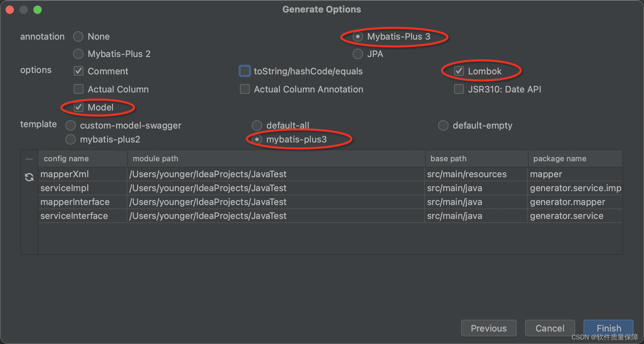This screenshot has height=344, width=644.
Task: Click the minus remove-row icon
Action: click(x=29, y=159)
